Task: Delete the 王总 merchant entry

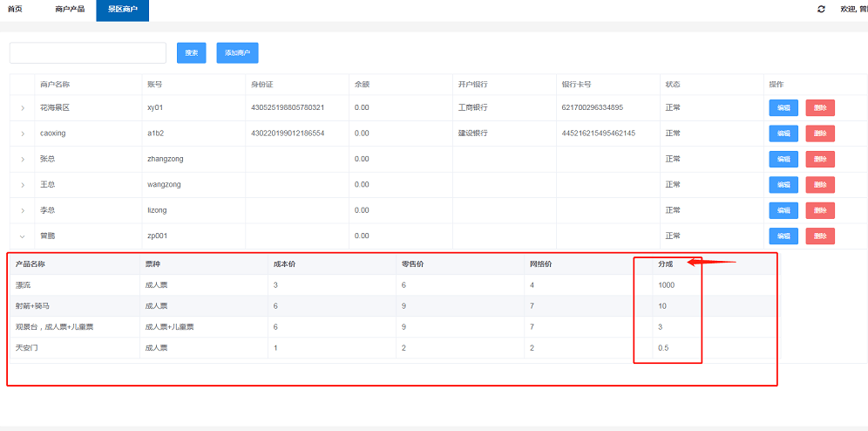Action: click(820, 185)
